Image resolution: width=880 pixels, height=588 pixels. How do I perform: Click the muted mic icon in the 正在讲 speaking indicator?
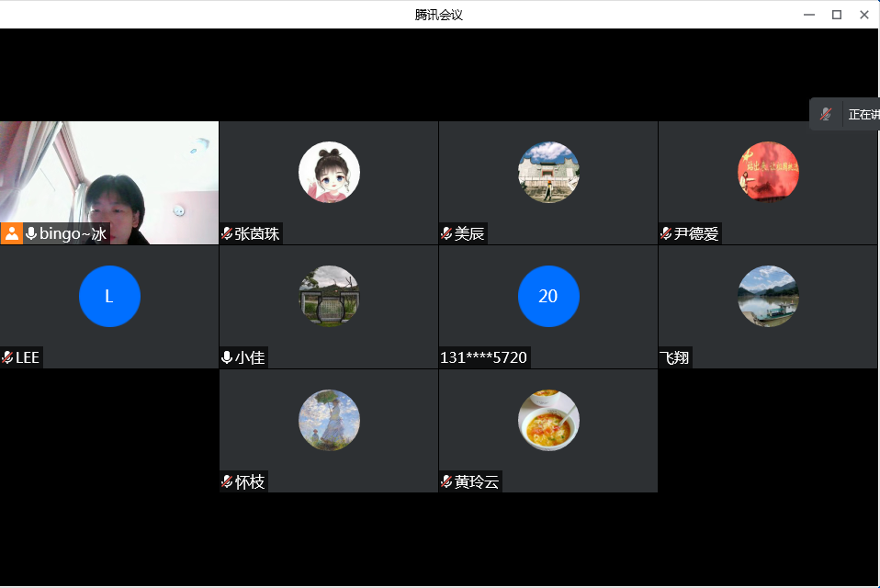826,114
